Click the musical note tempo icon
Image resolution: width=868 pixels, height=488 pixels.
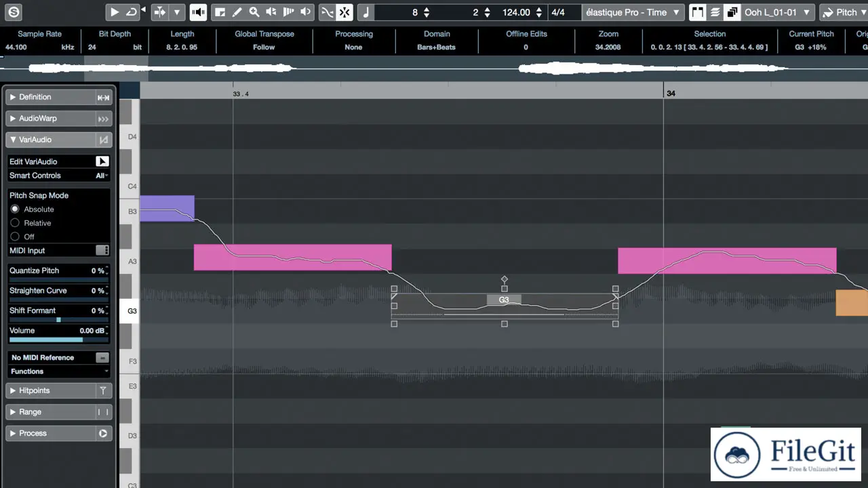[x=366, y=12]
